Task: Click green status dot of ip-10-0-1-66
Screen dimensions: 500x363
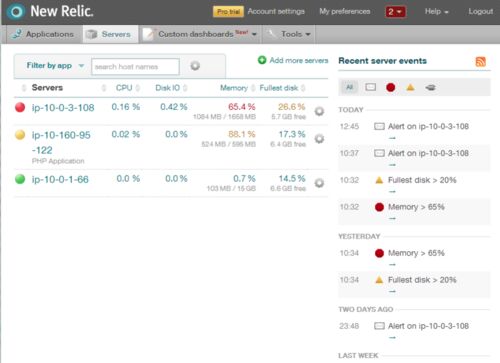Action: (20, 179)
